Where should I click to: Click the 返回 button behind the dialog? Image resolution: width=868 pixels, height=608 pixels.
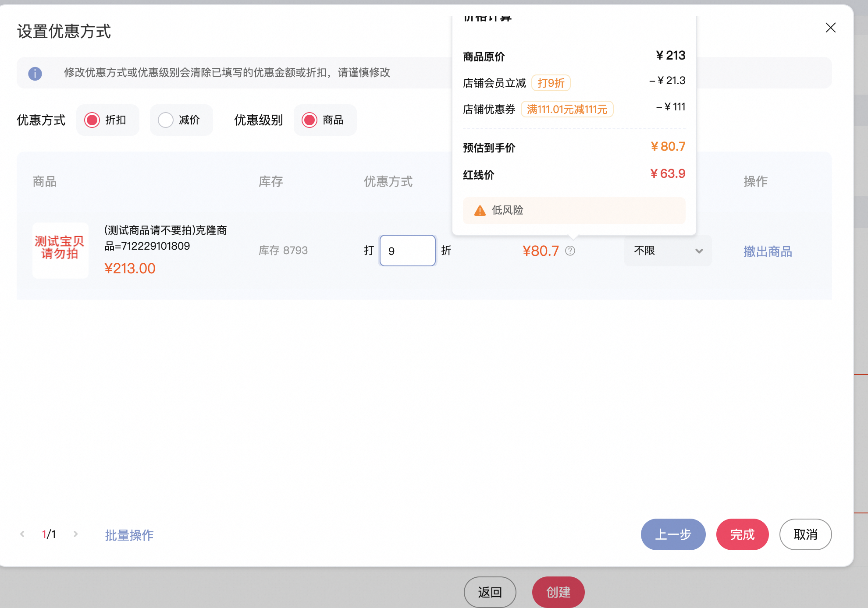click(490, 592)
